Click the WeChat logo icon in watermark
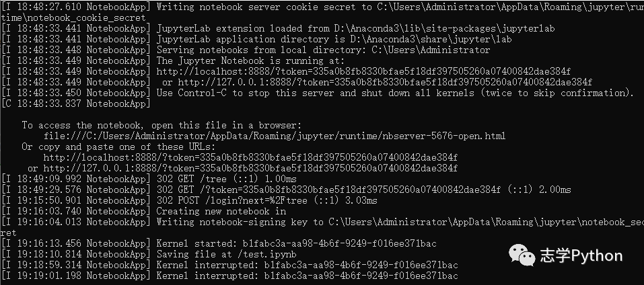 click(x=522, y=255)
